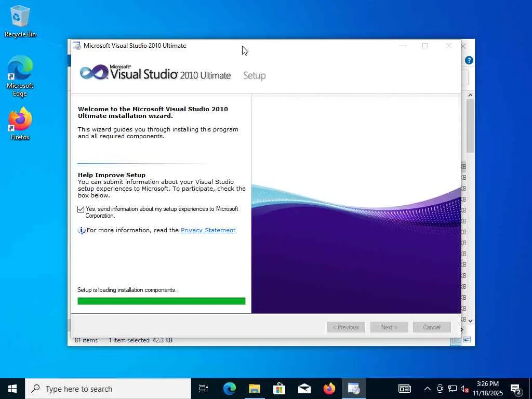Select the Firefox desktop shortcut
Screen dimensions: 532x399
coord(20,124)
